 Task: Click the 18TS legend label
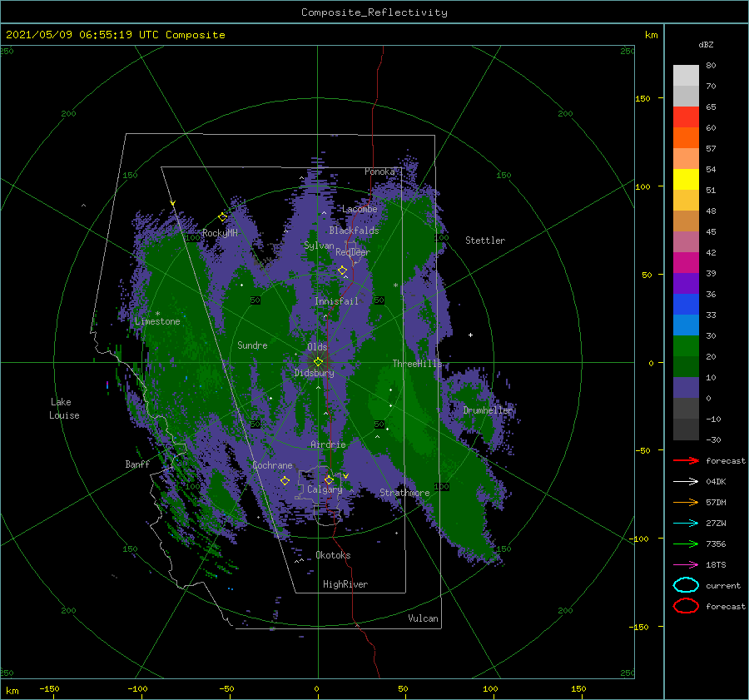(x=716, y=565)
